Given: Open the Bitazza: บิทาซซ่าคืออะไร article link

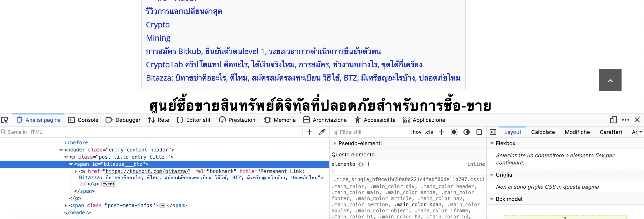Looking at the screenshot, I should point(303,78).
